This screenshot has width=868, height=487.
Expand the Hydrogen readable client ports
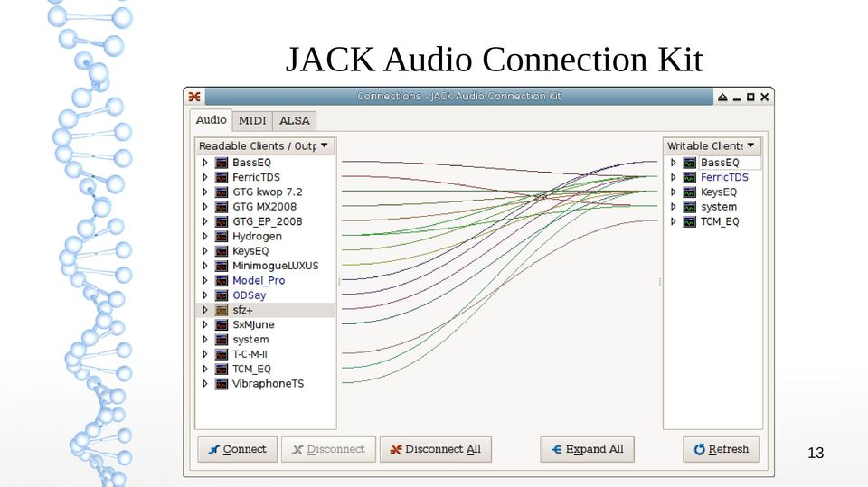tap(205, 237)
